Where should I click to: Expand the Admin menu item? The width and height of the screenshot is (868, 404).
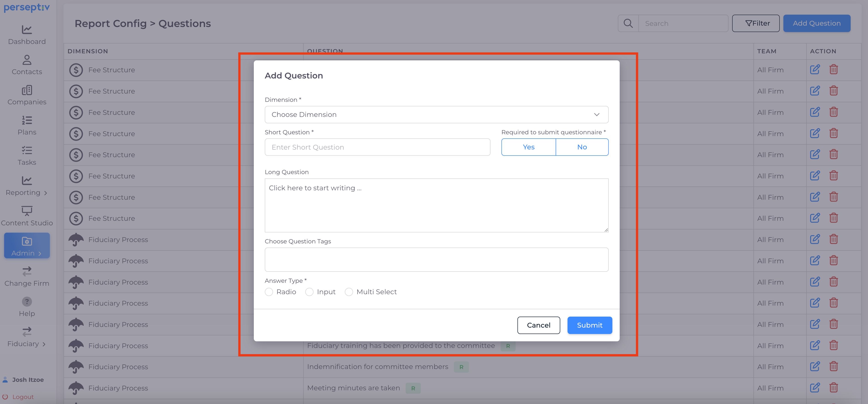pyautogui.click(x=27, y=245)
